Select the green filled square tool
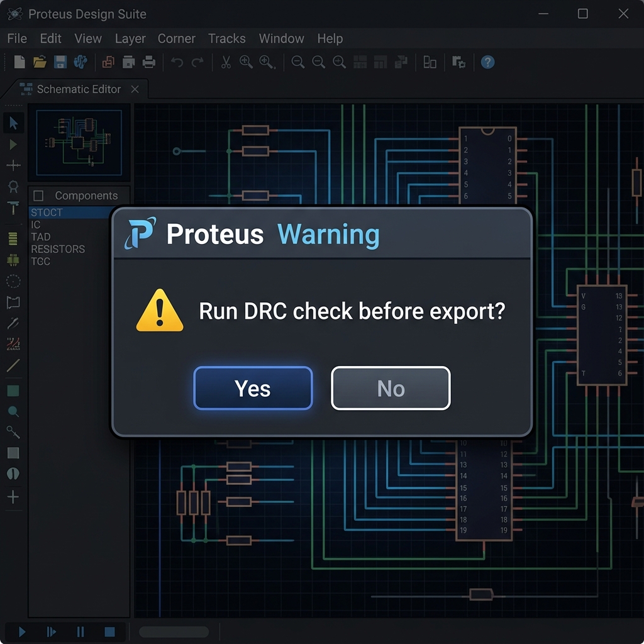This screenshot has width=644, height=644. 13,391
